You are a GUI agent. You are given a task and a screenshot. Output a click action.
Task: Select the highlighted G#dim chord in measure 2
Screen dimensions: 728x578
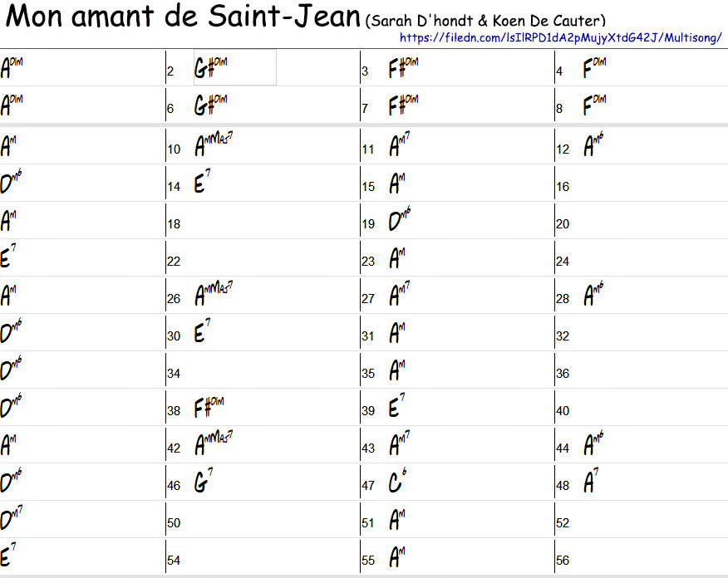[211, 68]
